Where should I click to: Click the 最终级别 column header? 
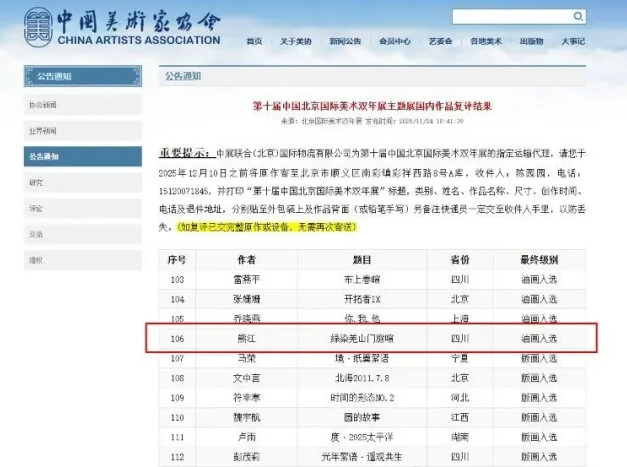tap(539, 258)
